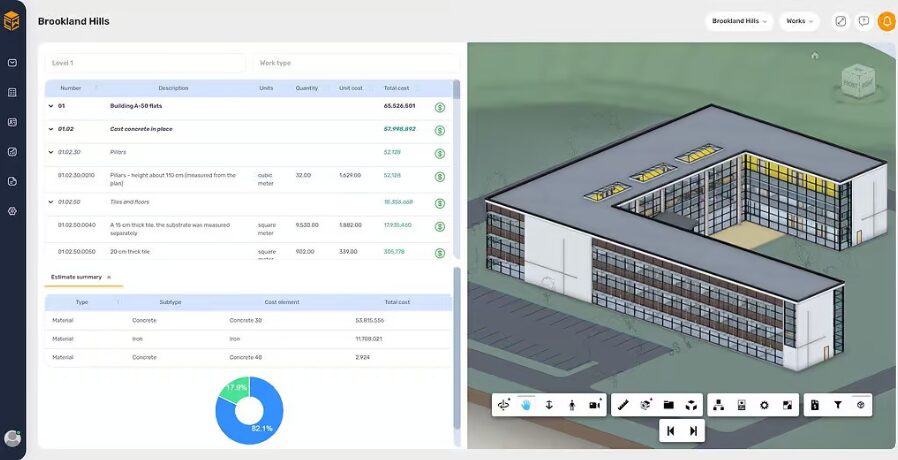
Task: Click the measure ruler tool
Action: (x=623, y=405)
